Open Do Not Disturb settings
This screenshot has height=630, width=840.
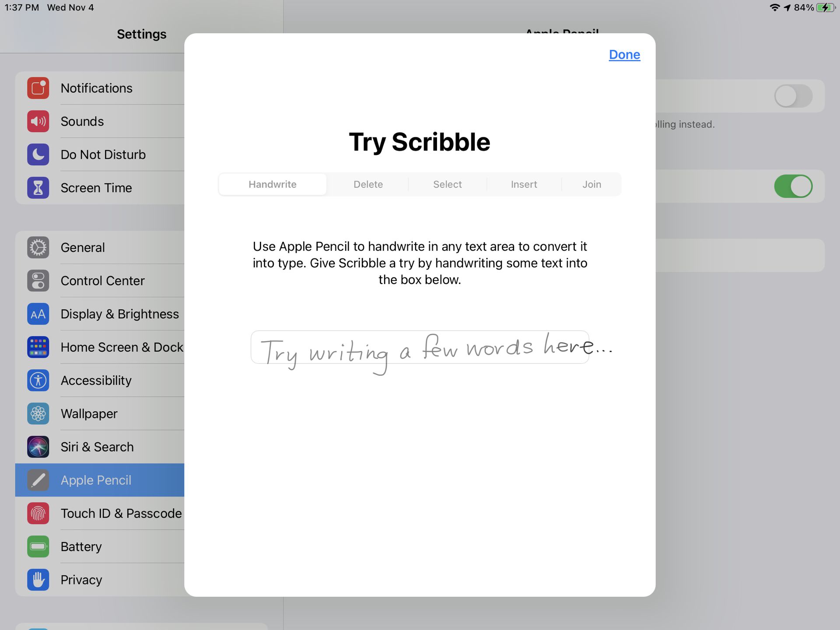[100, 154]
